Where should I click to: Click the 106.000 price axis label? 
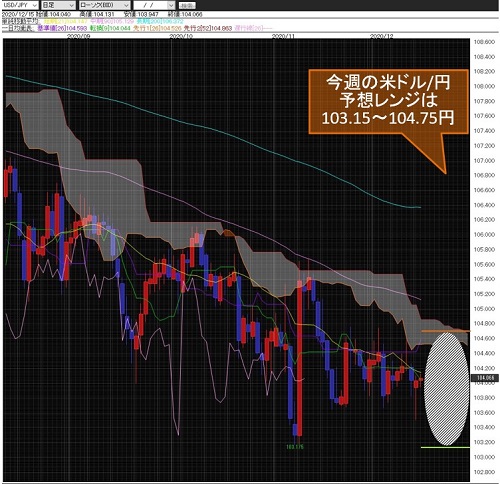tap(484, 235)
